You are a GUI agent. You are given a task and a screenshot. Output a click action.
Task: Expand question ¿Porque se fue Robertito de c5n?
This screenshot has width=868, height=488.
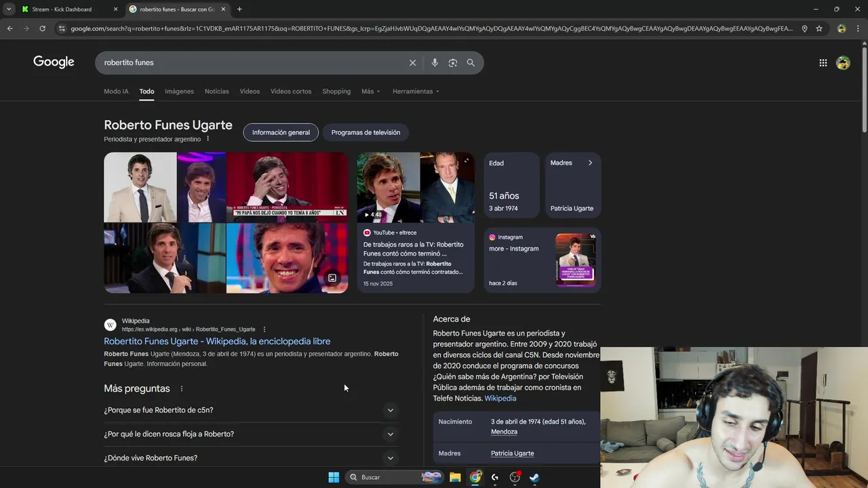(251, 410)
